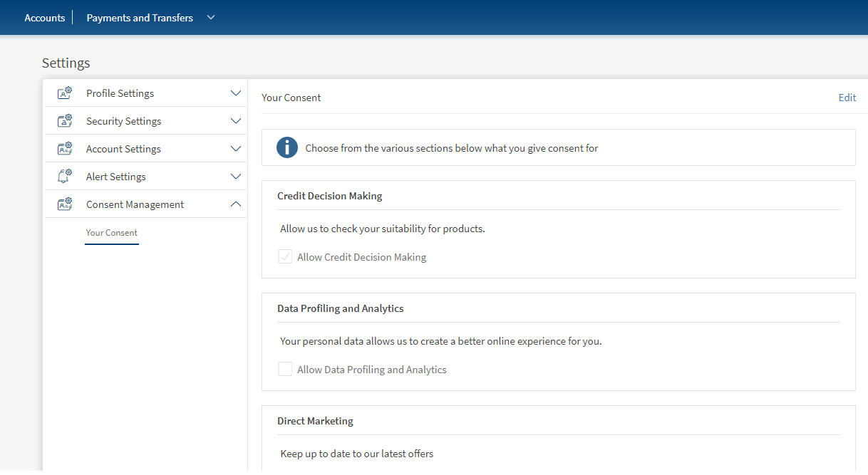868x475 pixels.
Task: Click the Alert Settings label text
Action: (116, 177)
